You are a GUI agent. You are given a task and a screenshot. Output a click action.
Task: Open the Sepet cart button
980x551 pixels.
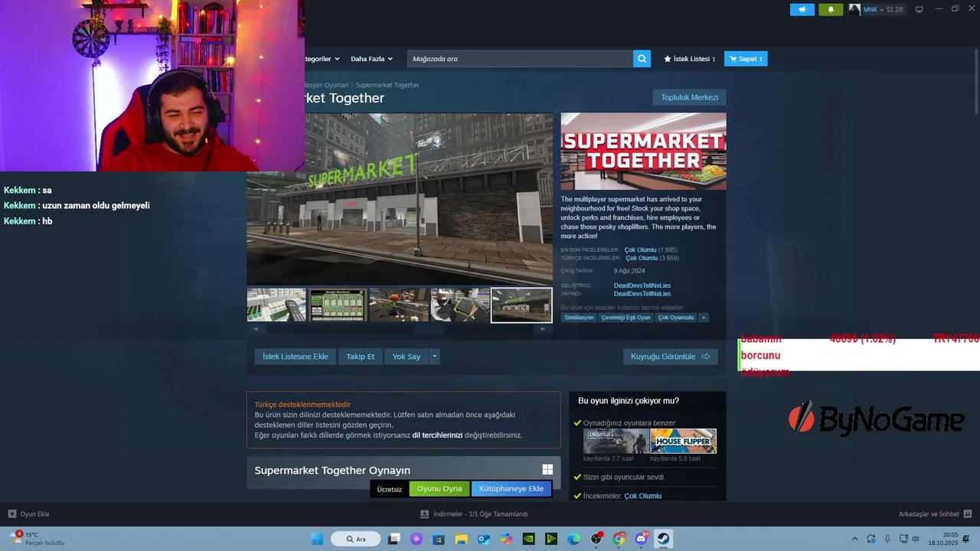coord(746,59)
